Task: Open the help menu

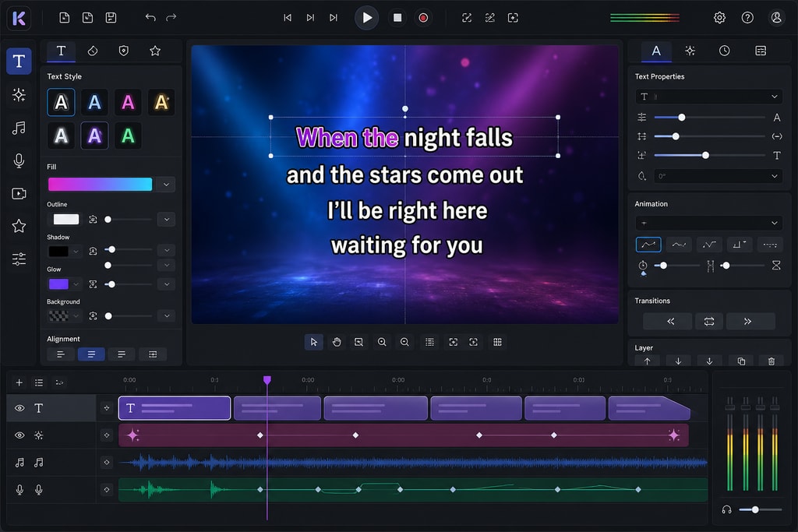Action: point(747,18)
